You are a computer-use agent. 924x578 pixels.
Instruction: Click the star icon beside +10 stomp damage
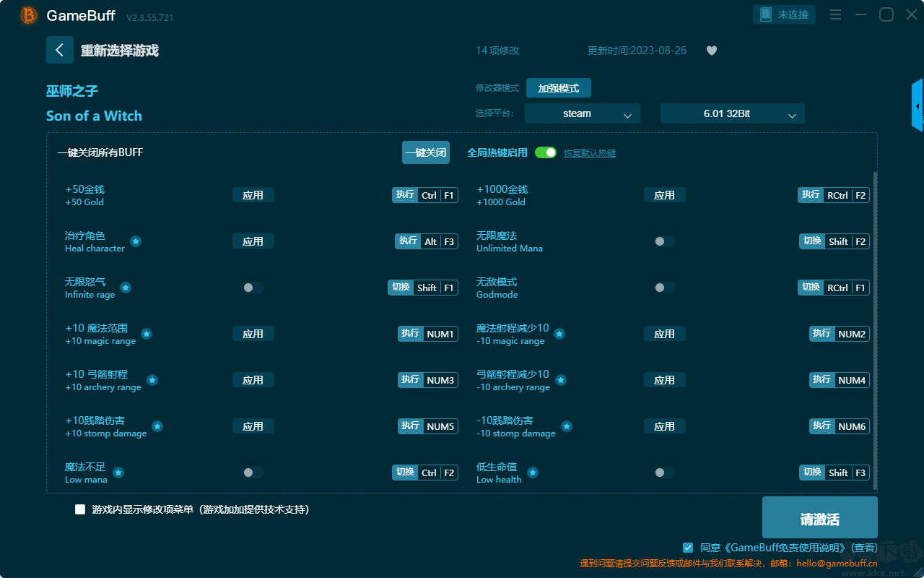click(x=157, y=426)
